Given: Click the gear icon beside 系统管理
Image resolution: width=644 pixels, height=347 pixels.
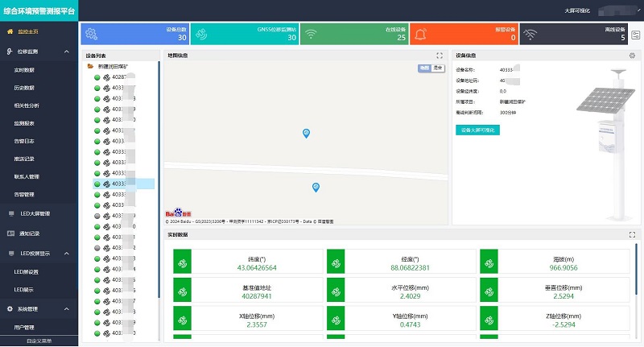Looking at the screenshot, I should 10,309.
